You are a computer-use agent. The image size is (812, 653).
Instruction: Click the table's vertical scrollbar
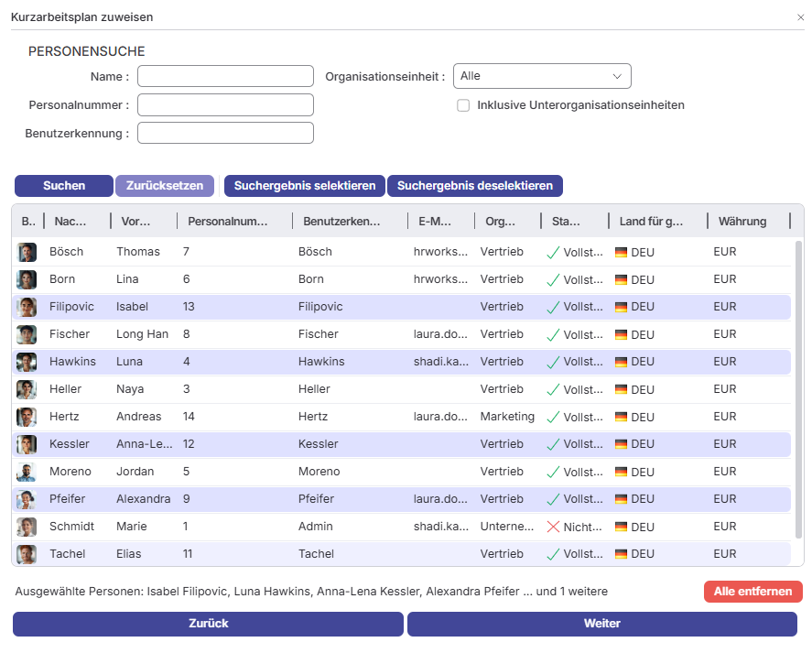pyautogui.click(x=798, y=366)
